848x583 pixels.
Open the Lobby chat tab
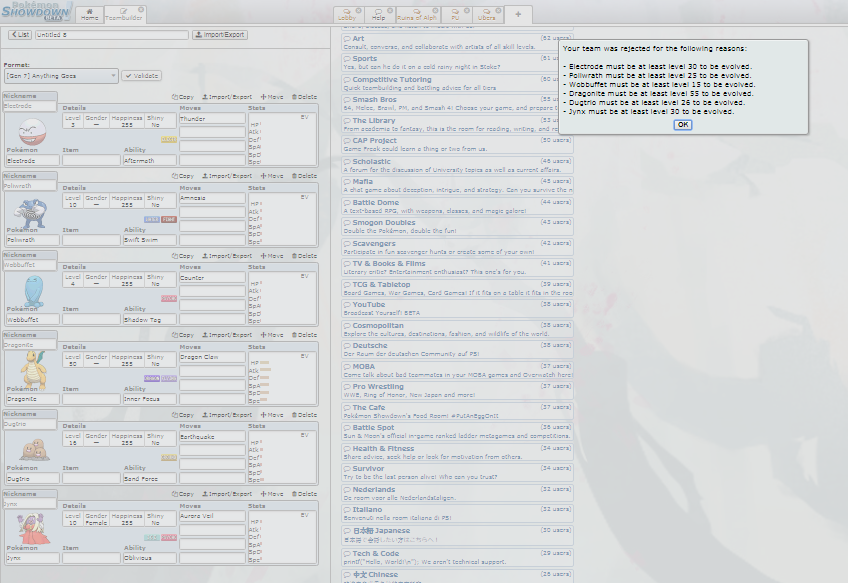347,15
